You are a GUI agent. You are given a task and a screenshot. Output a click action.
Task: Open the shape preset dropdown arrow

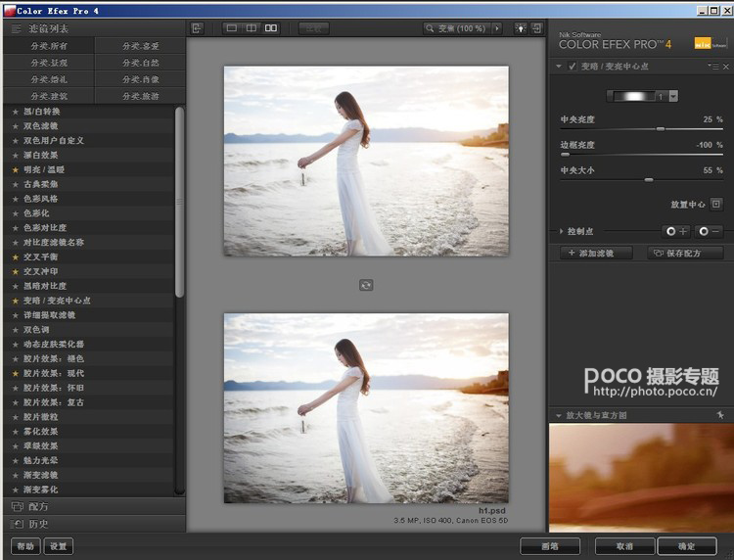tap(673, 96)
